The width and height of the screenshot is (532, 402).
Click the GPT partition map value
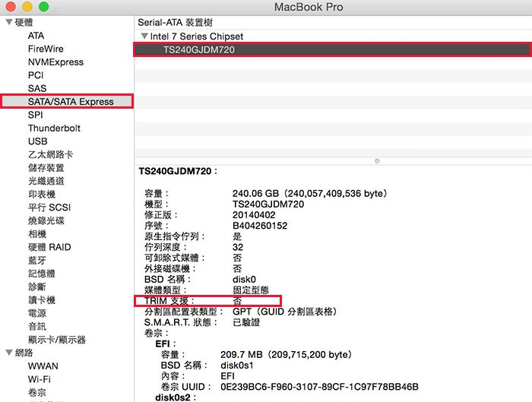285,312
